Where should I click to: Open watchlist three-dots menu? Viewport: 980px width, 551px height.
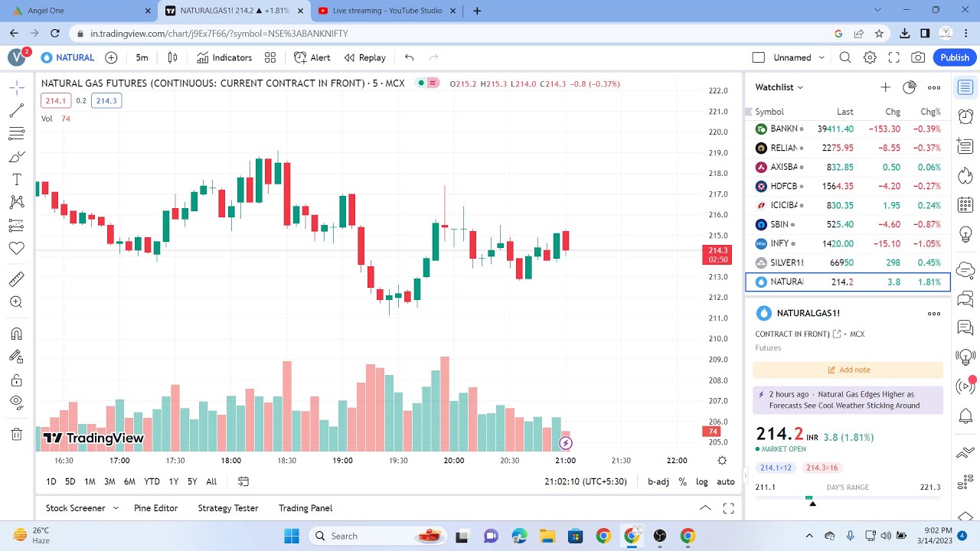pos(934,87)
